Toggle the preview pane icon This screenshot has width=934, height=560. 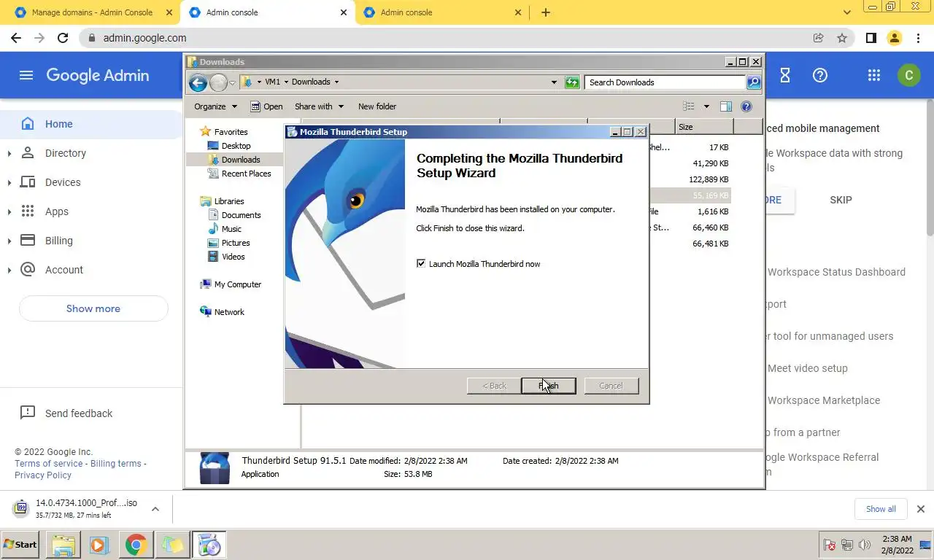pyautogui.click(x=726, y=106)
